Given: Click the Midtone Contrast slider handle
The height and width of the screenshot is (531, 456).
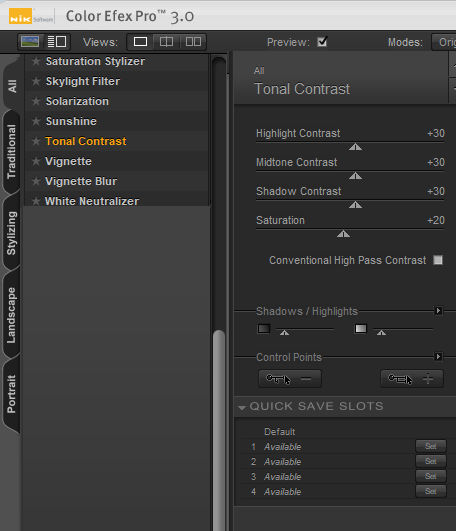Looking at the screenshot, I should (x=355, y=176).
